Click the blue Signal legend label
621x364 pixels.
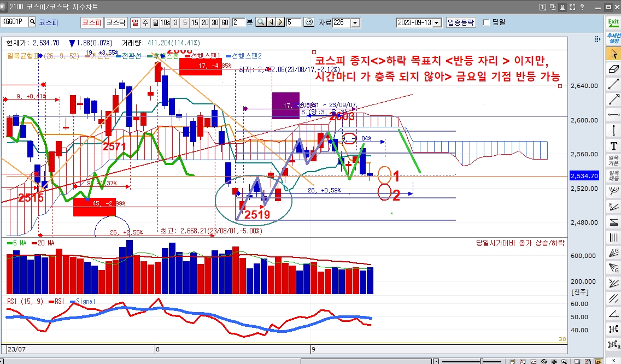pyautogui.click(x=83, y=301)
